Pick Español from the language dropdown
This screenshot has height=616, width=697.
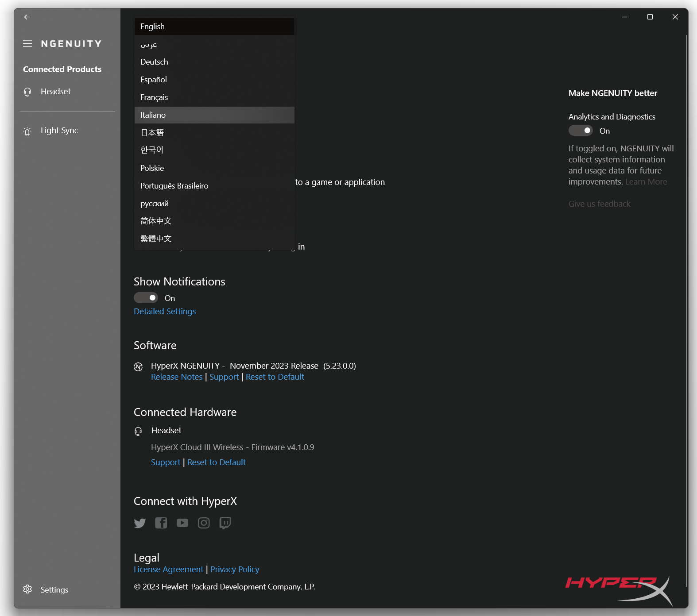coord(214,80)
